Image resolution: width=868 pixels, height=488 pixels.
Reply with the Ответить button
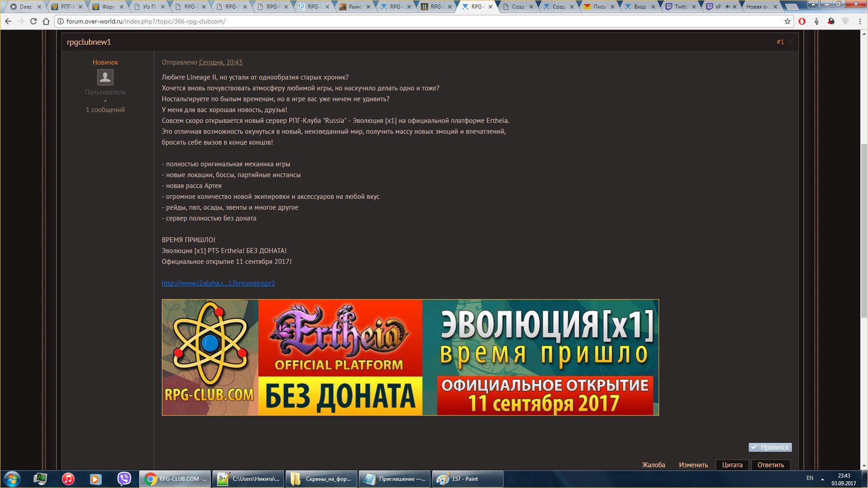pyautogui.click(x=771, y=465)
